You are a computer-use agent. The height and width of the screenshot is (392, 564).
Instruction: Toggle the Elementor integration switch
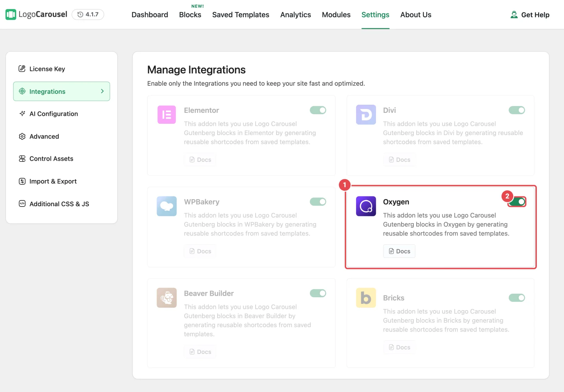(318, 110)
